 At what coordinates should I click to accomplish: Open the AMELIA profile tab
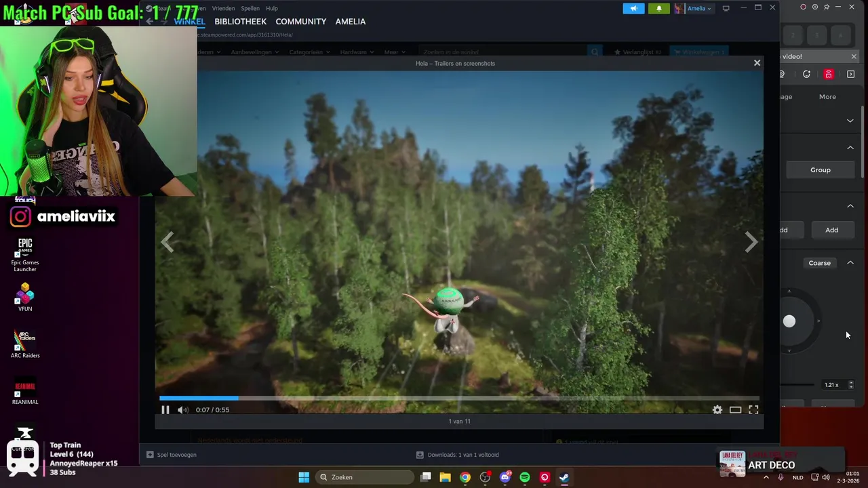pyautogui.click(x=351, y=22)
